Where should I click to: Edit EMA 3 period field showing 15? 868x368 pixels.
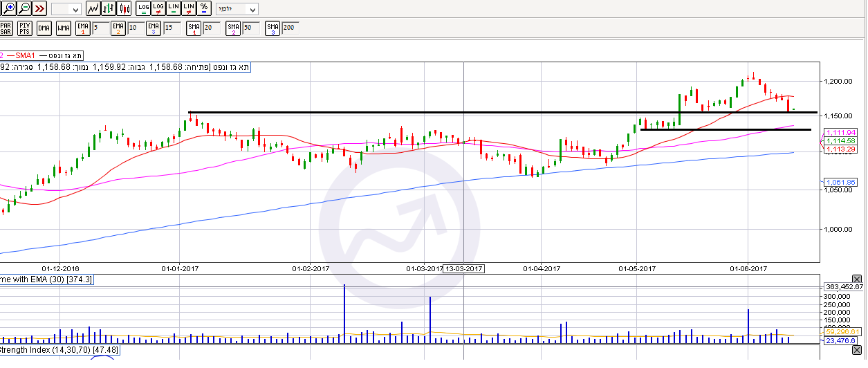point(172,27)
